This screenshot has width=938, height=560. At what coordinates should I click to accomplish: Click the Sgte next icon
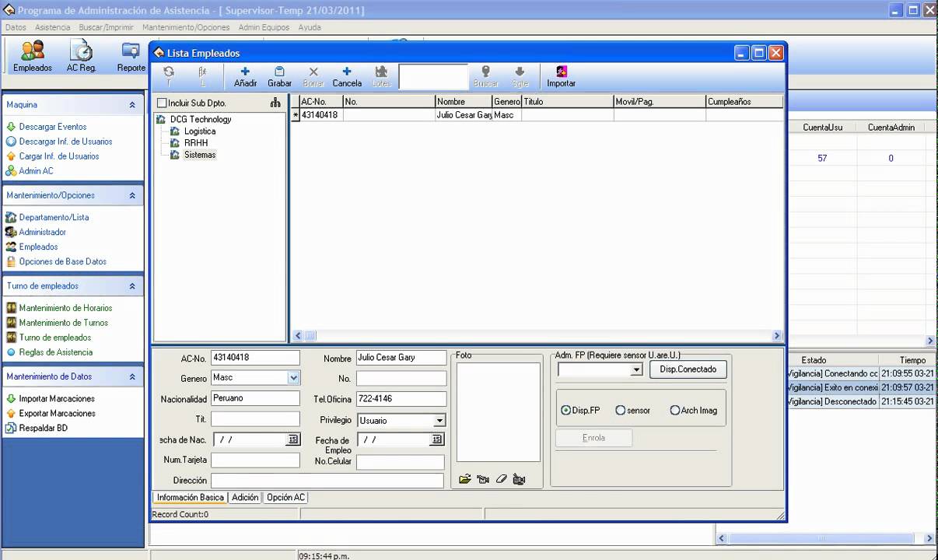(520, 76)
